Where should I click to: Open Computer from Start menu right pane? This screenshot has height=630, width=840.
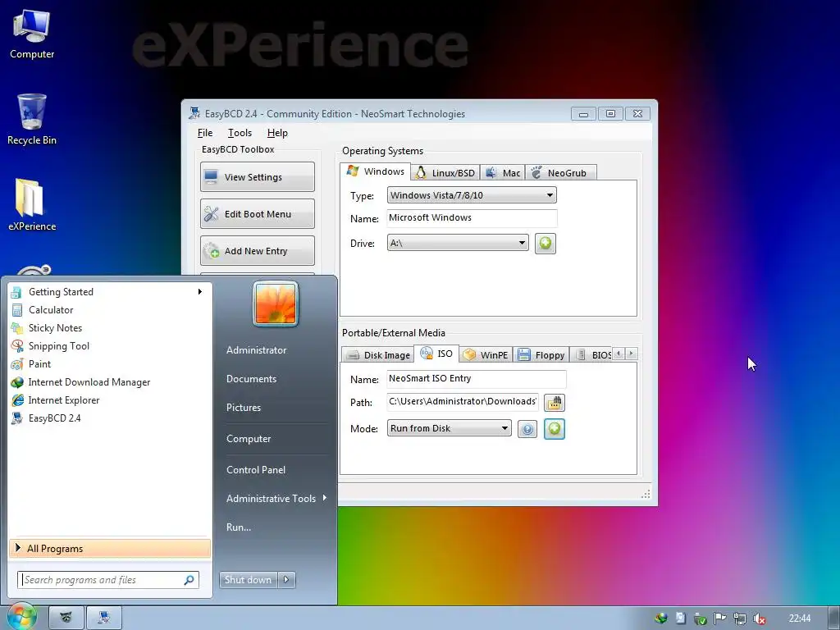click(249, 439)
